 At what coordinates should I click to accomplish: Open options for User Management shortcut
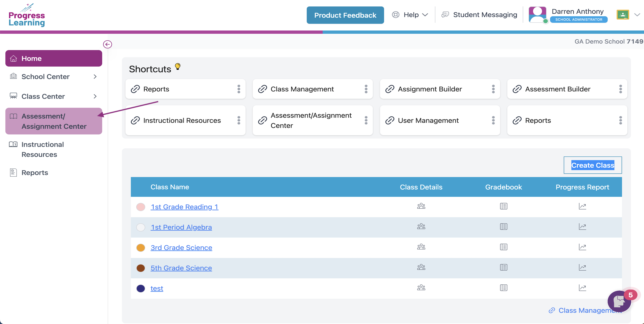pos(493,120)
